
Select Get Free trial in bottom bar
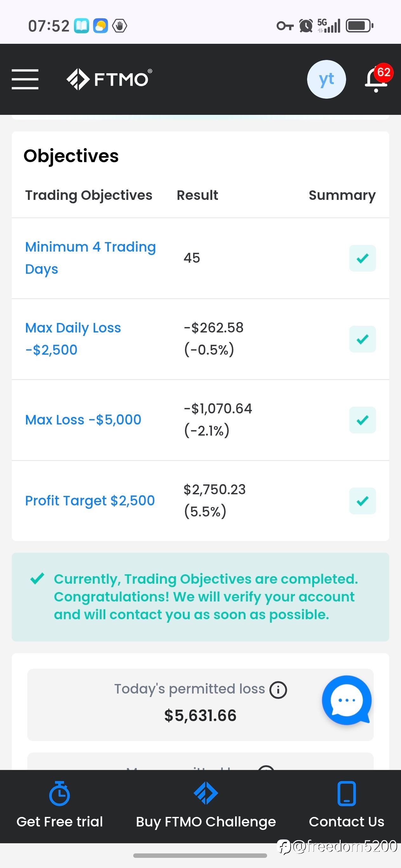(60, 821)
